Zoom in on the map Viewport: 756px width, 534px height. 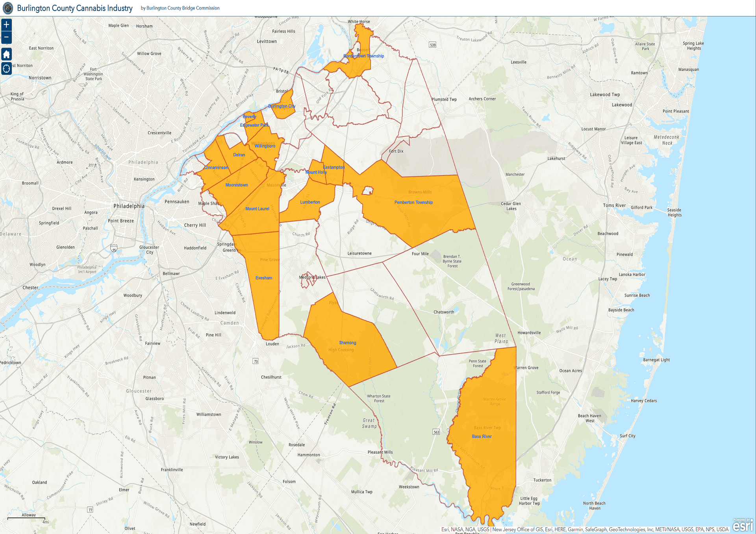[6, 25]
